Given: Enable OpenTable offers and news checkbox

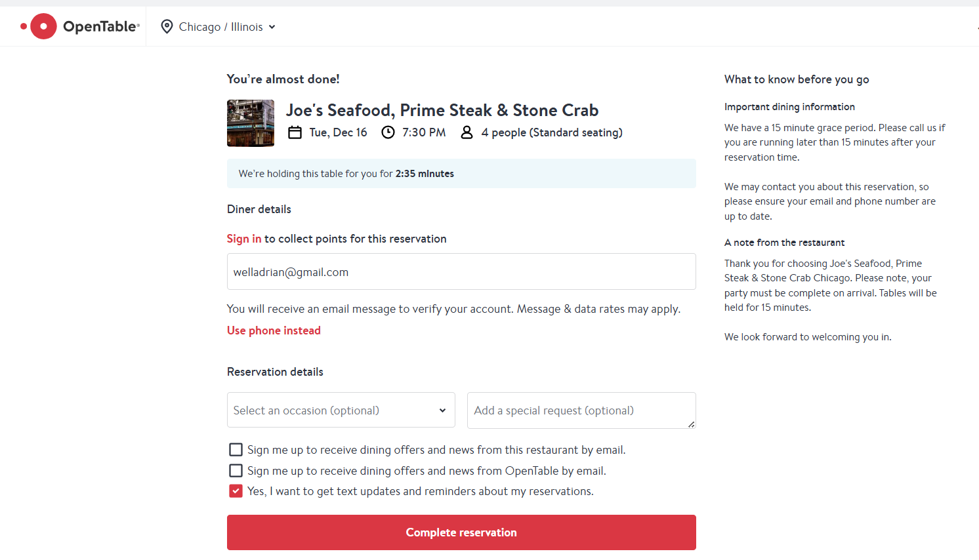Looking at the screenshot, I should [x=236, y=471].
